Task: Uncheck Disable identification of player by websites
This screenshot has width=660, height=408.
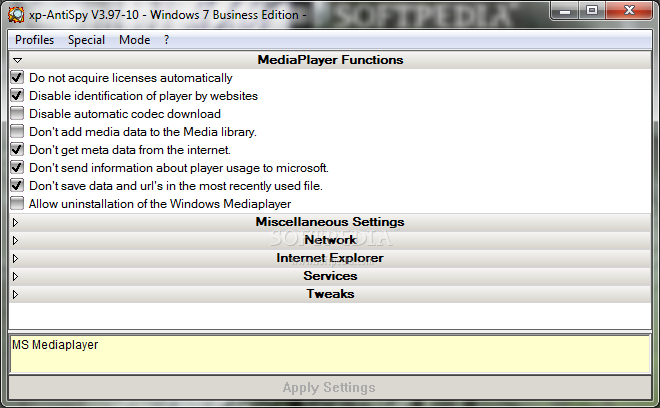Action: tap(17, 96)
